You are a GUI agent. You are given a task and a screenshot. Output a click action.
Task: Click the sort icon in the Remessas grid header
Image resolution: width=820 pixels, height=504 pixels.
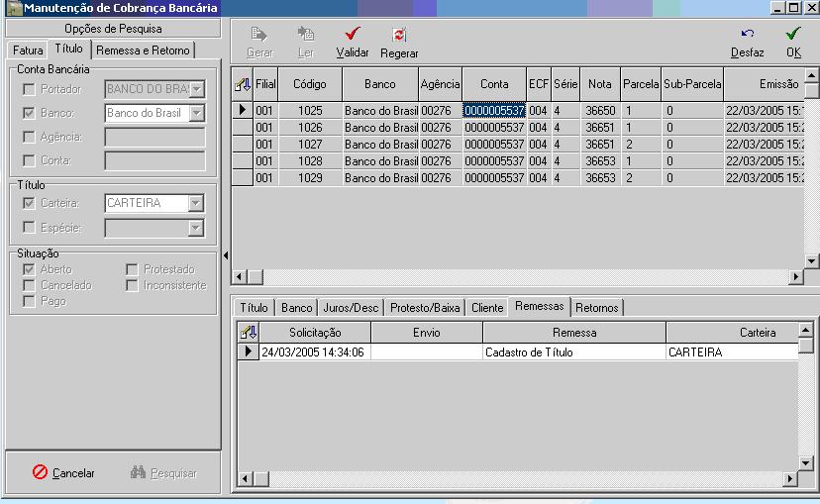pyautogui.click(x=249, y=333)
